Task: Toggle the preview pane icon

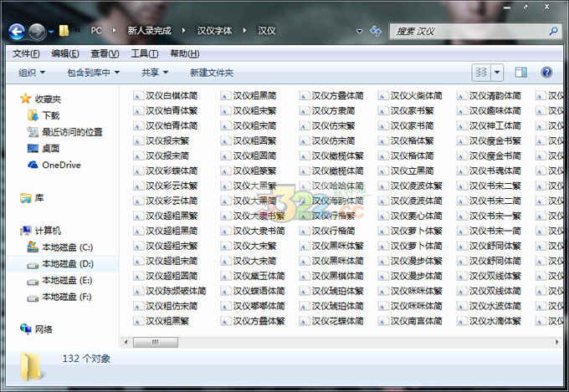Action: [x=521, y=73]
